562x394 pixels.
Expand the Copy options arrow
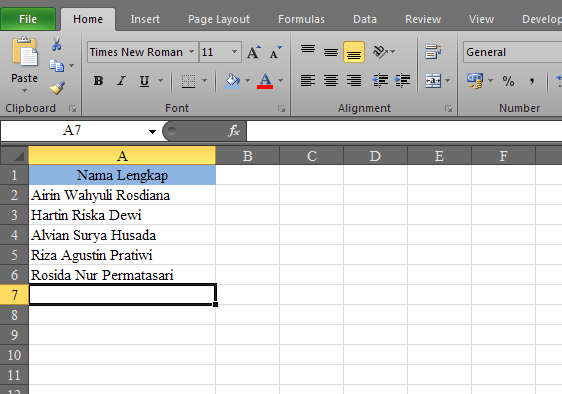(72, 66)
